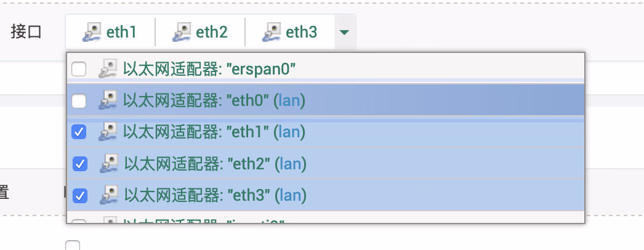Select the 以太网适配器 "eth0" list entry text
The width and height of the screenshot is (644, 250).
click(x=196, y=100)
